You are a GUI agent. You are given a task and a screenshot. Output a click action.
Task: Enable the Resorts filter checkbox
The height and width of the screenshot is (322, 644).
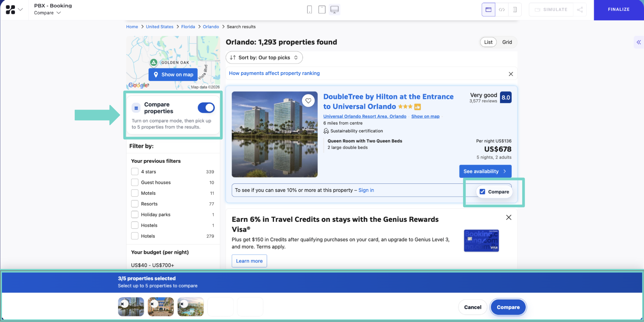pyautogui.click(x=134, y=204)
